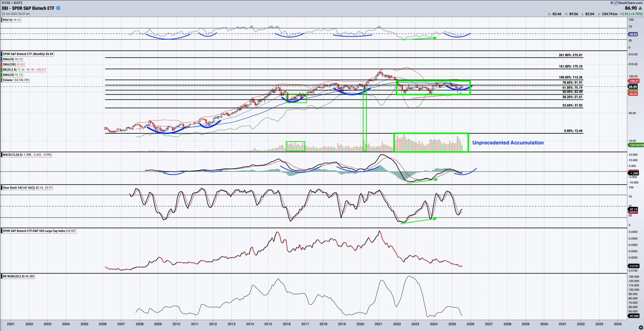
Task: Click the Unprecedented Accumulation annotation text
Action: [x=508, y=143]
